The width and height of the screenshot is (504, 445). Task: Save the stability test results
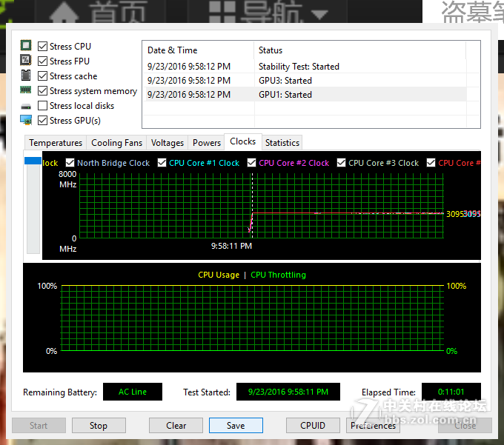tap(236, 426)
